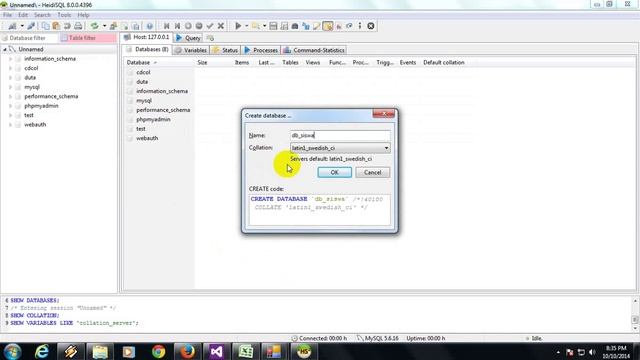The width and height of the screenshot is (640, 360).
Task: Click the Windows Start button
Action: coord(12,351)
